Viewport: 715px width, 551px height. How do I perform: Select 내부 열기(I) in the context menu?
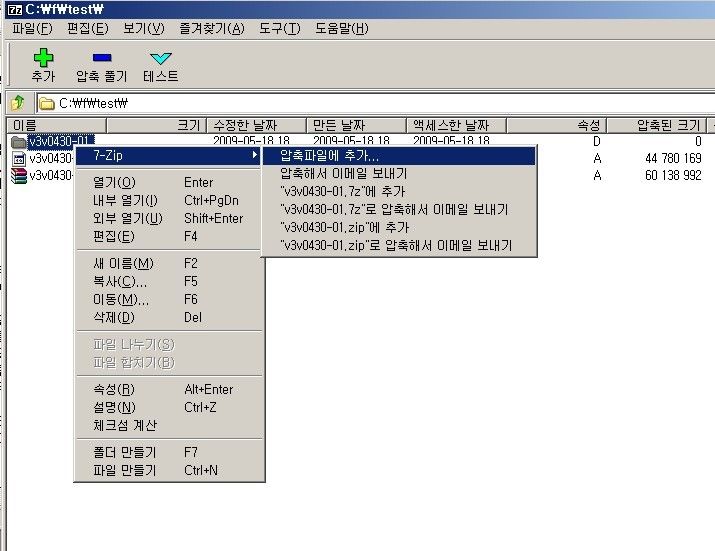169,201
